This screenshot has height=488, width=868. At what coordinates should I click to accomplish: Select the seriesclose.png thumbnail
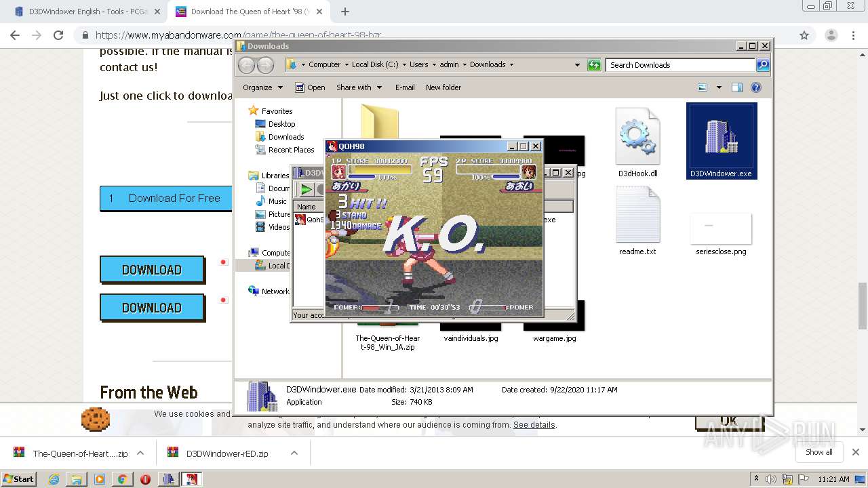[x=721, y=228]
